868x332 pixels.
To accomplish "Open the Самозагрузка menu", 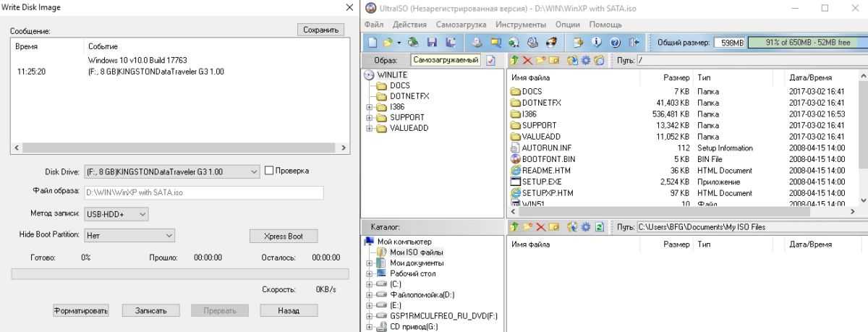I will (461, 25).
